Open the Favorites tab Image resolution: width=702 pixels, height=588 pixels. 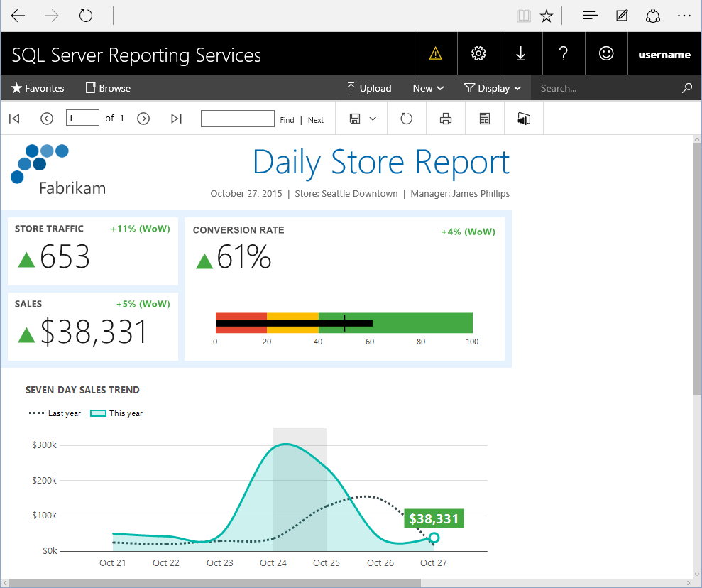coord(38,88)
